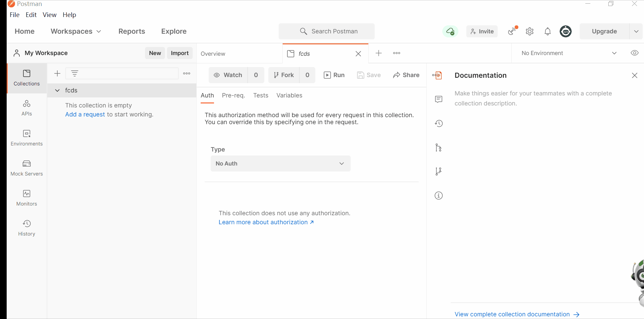Viewport: 644px width, 319px height.
Task: Toggle the environment quick look eye icon
Action: coord(635,53)
